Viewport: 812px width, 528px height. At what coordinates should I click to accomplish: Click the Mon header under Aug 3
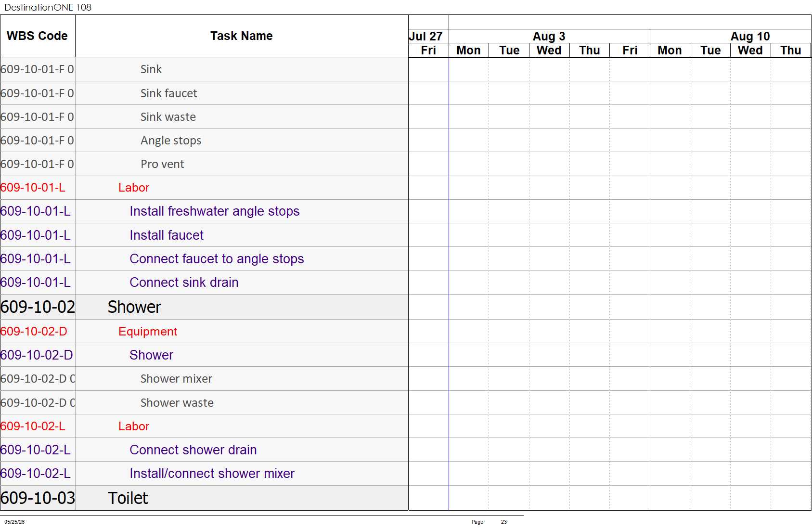pyautogui.click(x=469, y=51)
